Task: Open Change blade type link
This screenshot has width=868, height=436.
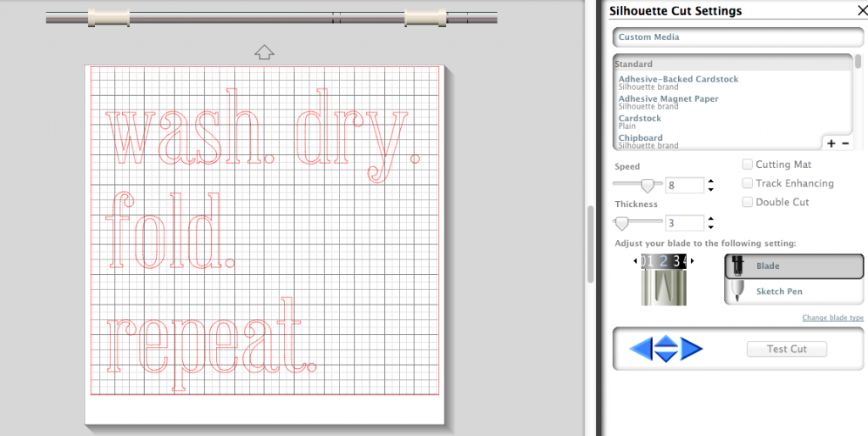Action: click(x=832, y=317)
